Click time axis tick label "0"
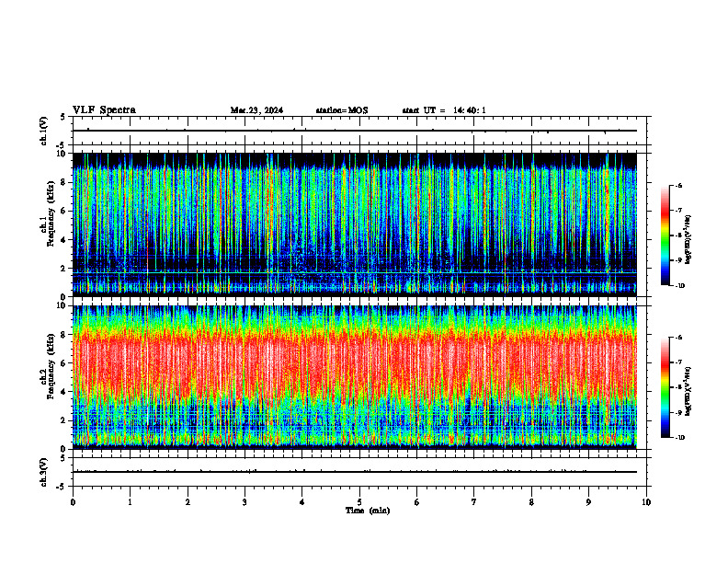Viewport: 728px width, 563px height. click(x=73, y=502)
